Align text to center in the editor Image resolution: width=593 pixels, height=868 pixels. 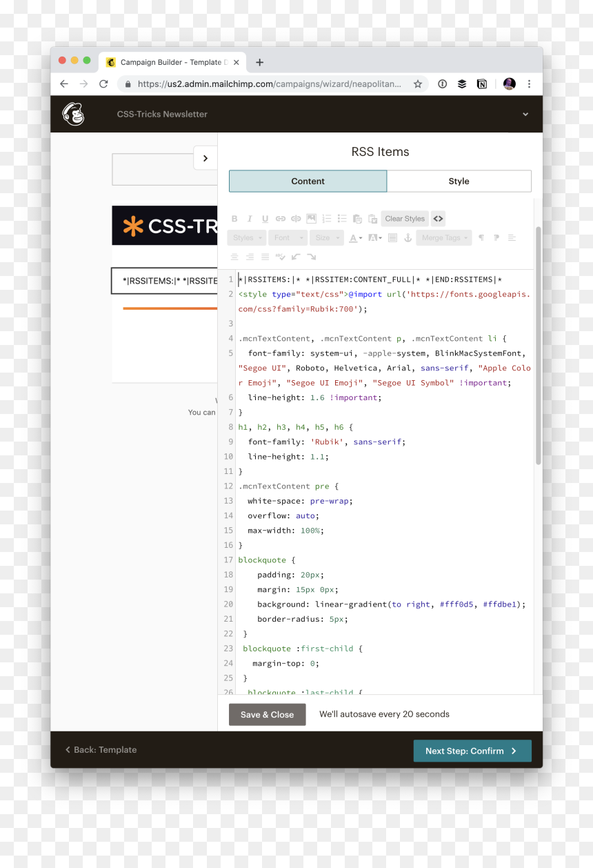pyautogui.click(x=234, y=257)
